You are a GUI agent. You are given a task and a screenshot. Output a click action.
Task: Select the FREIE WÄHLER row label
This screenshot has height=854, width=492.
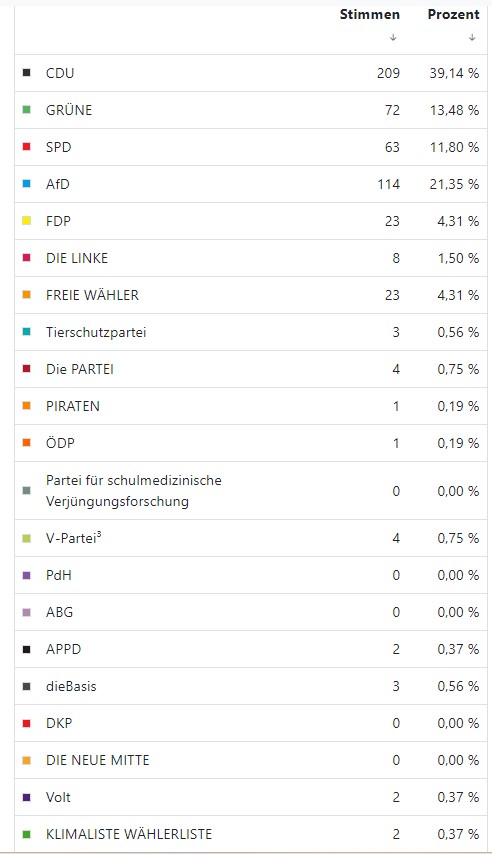(x=92, y=295)
